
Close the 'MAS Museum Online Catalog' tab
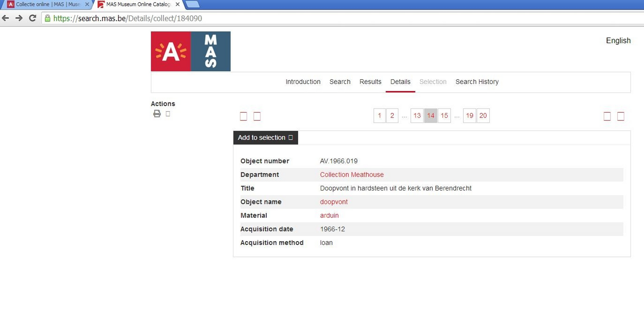pos(177,4)
